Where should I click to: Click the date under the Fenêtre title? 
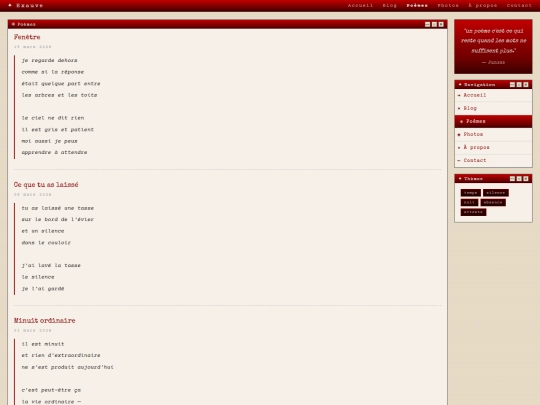coord(33,47)
